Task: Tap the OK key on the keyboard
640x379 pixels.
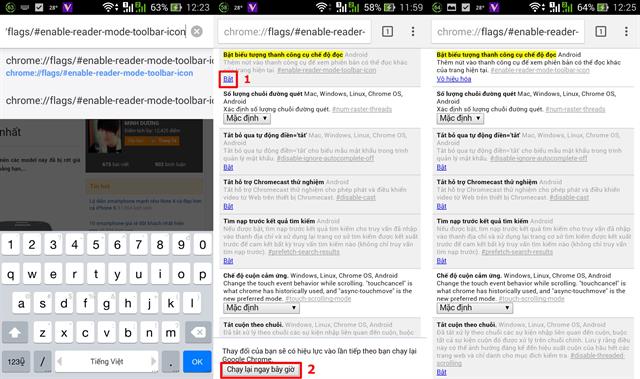Action: point(197,361)
